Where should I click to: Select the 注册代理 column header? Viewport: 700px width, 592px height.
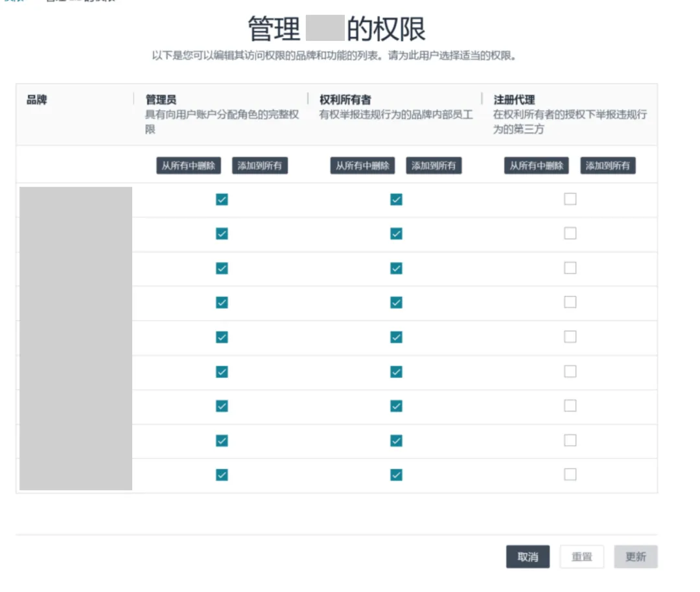(514, 100)
